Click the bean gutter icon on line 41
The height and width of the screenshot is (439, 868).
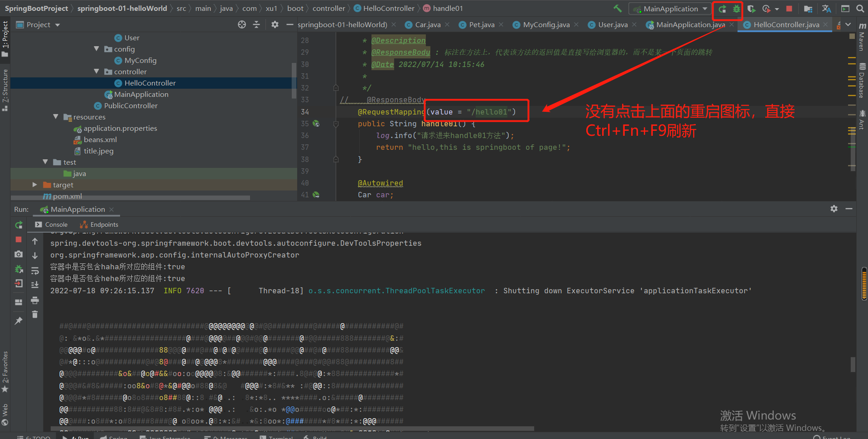point(316,195)
